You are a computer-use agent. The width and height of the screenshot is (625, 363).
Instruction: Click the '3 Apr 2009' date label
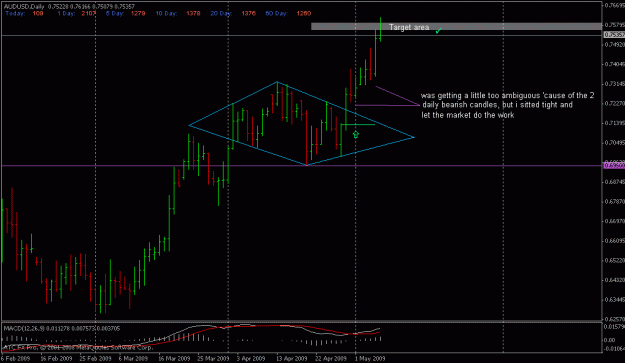tap(251, 358)
